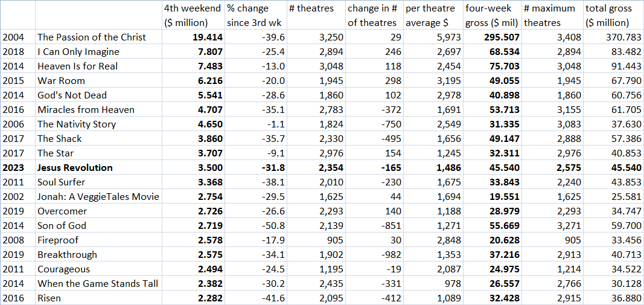Select "The Star" title cell
Image resolution: width=644 pixels, height=305 pixels.
(x=98, y=153)
